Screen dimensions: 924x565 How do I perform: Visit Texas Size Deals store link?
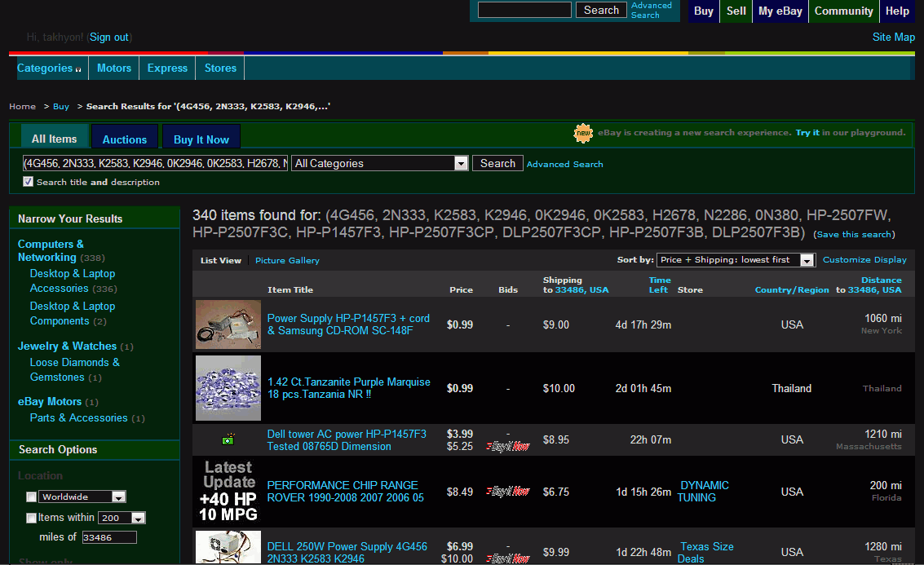(x=705, y=553)
